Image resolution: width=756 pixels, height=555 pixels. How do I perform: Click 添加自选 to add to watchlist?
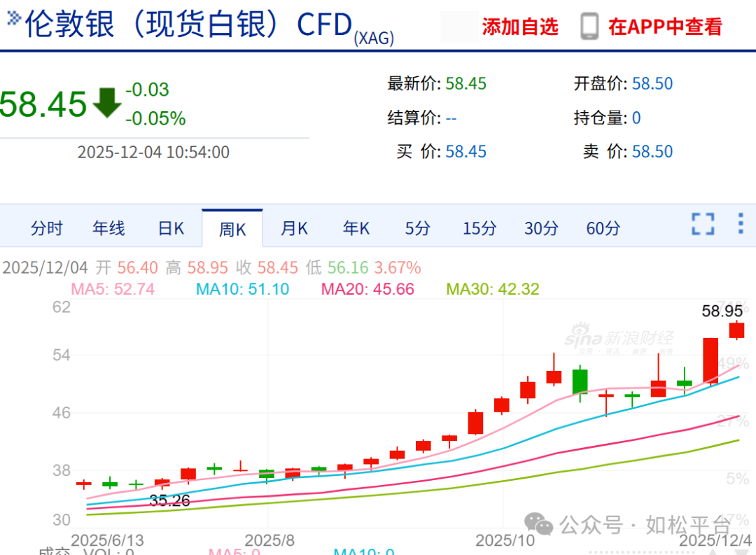(x=520, y=27)
